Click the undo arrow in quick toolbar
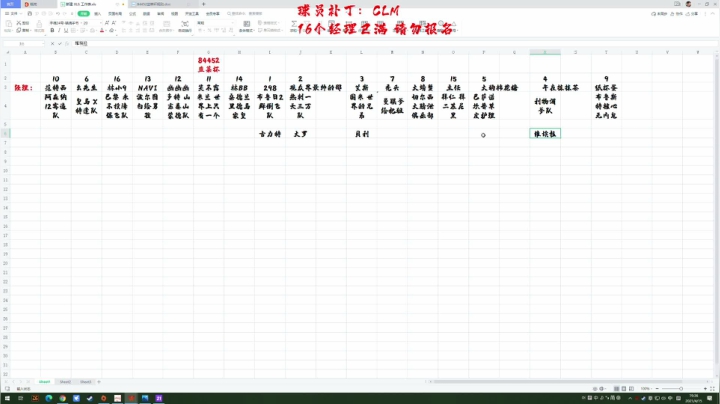 [x=58, y=14]
